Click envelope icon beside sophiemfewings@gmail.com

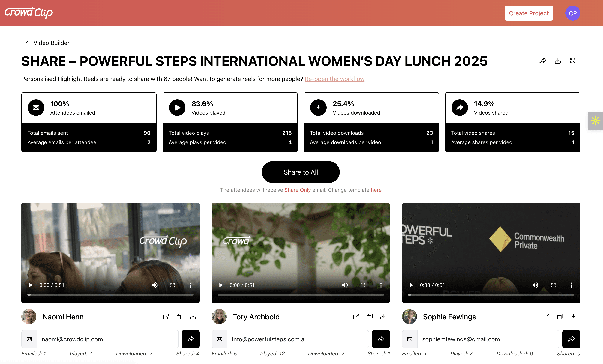click(410, 339)
